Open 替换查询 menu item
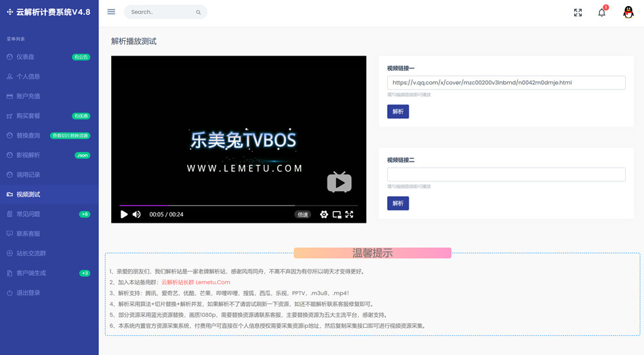The height and width of the screenshot is (355, 644). click(x=49, y=135)
